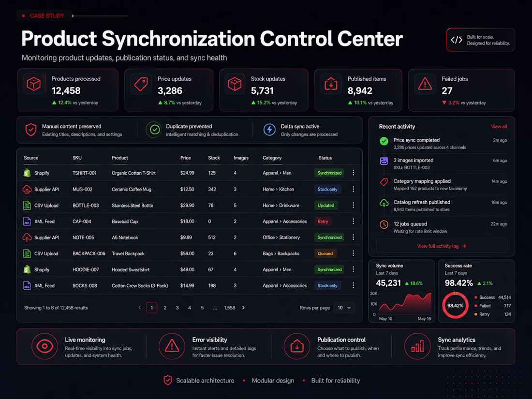Click the CSV Upload icon for BACKPACK-006

click(x=27, y=253)
